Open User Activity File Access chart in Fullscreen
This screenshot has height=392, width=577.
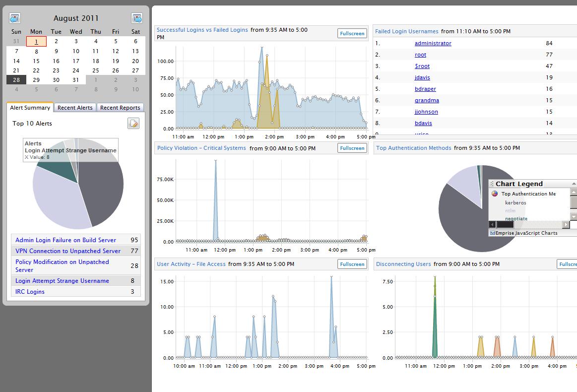pos(352,264)
